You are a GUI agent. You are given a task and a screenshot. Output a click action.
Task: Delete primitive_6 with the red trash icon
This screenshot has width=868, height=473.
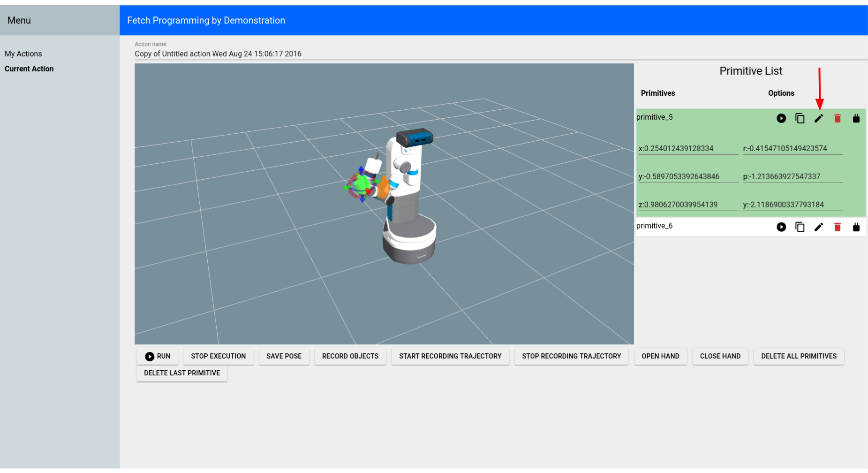click(838, 227)
